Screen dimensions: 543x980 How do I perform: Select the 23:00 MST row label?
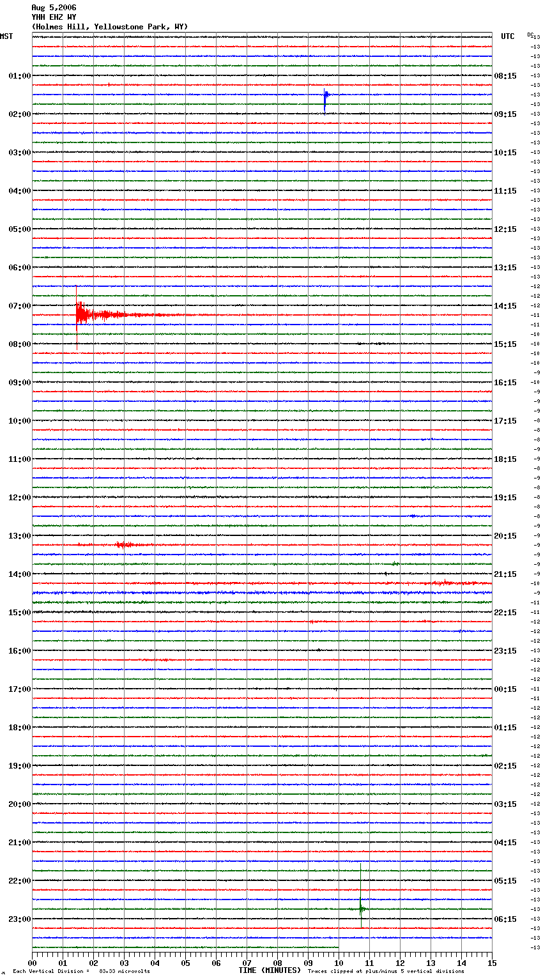[20, 919]
